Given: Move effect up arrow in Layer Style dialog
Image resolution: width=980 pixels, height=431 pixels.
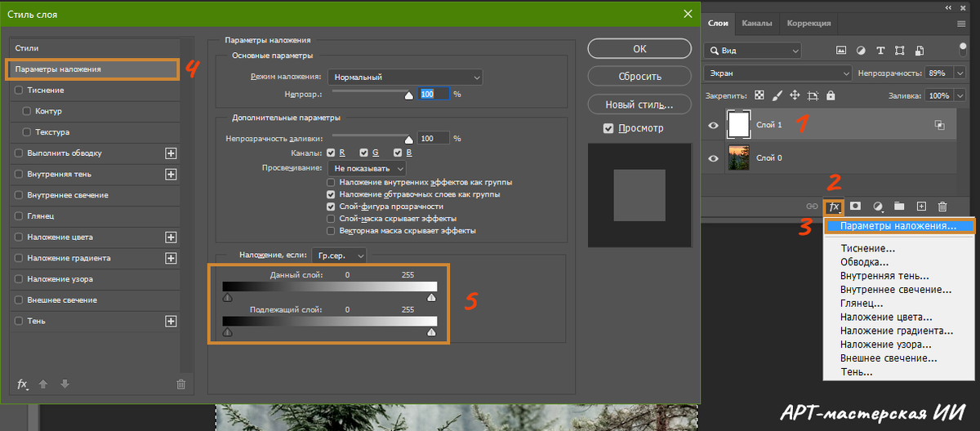Looking at the screenshot, I should 44,384.
